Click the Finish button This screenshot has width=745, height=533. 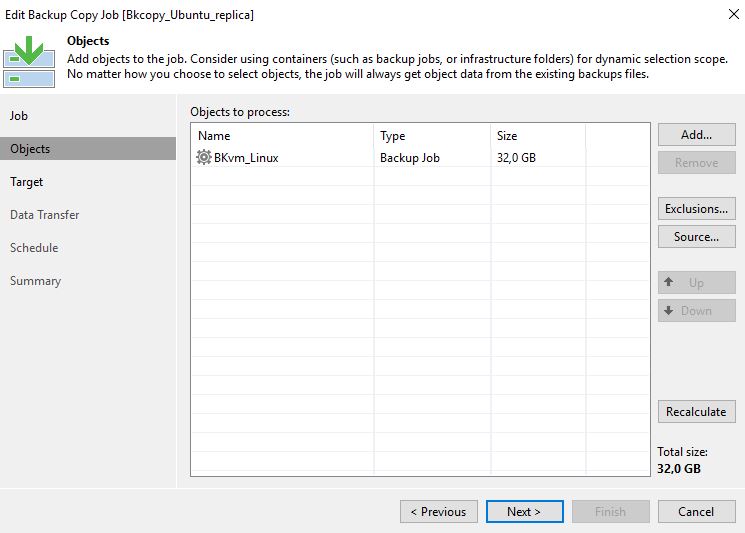pyautogui.click(x=611, y=512)
